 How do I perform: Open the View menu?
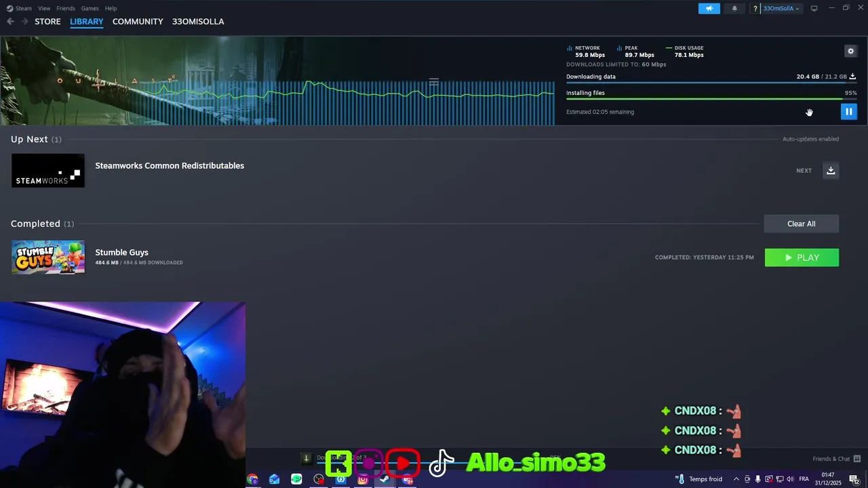[44, 9]
